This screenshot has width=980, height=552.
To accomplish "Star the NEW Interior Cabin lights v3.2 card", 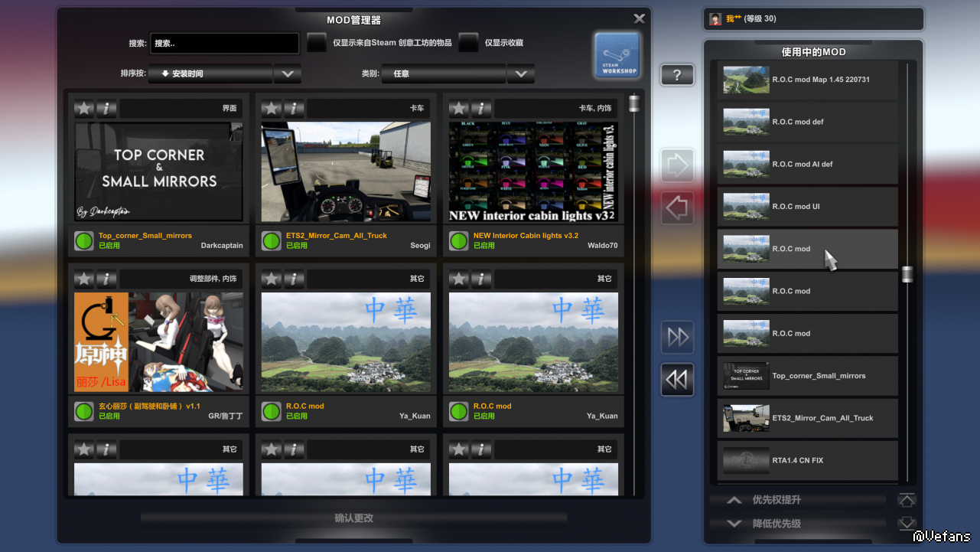I will coord(459,109).
